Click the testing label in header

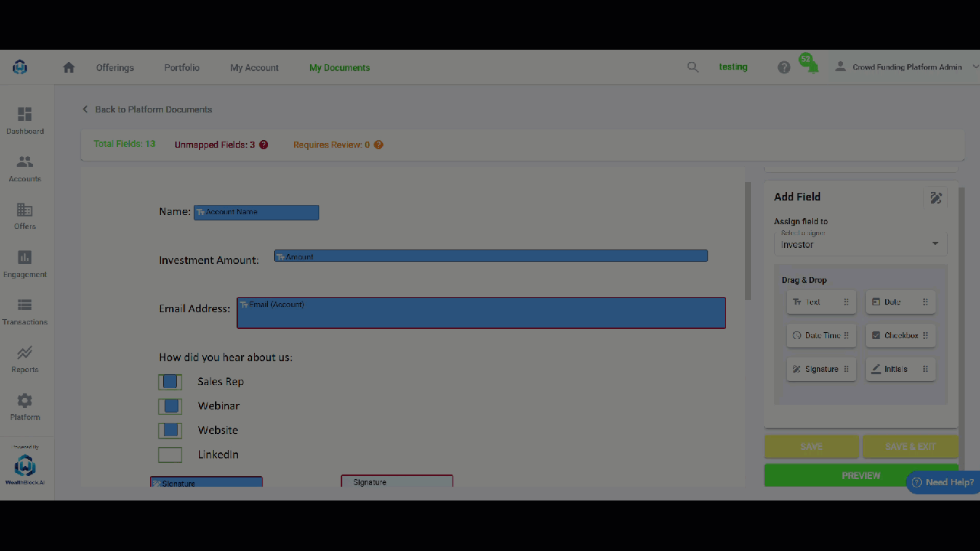[733, 67]
